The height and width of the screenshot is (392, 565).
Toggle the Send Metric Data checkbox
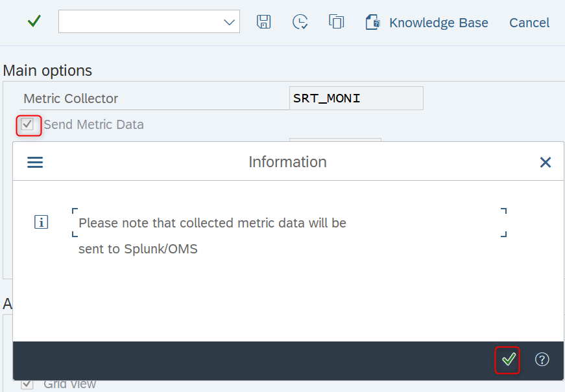point(27,124)
